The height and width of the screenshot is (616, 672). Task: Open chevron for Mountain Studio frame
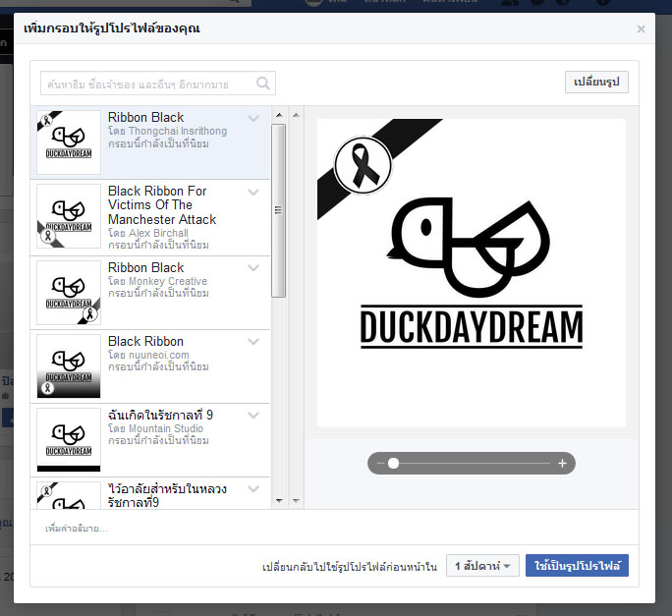pyautogui.click(x=253, y=416)
